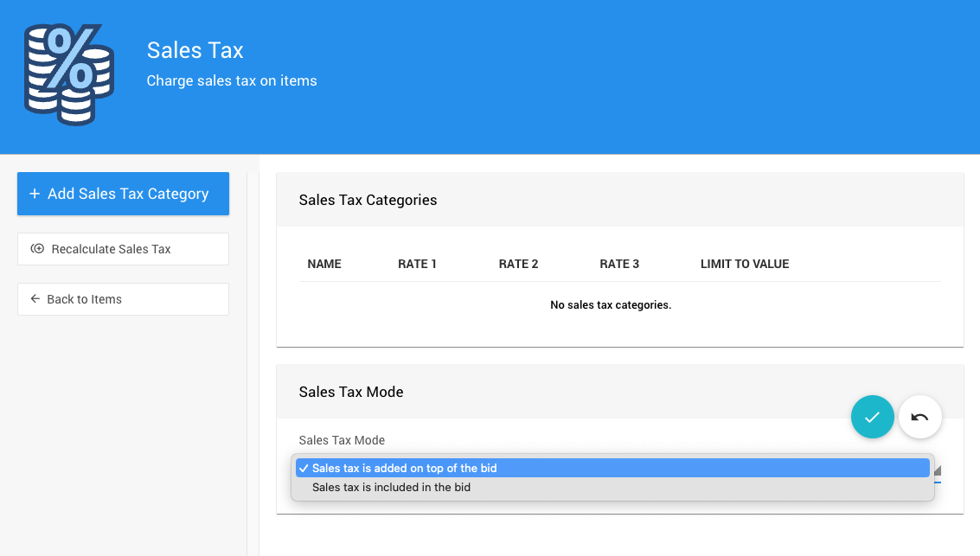
Task: Click the Recalculate Sales Tax icon
Action: click(x=37, y=249)
